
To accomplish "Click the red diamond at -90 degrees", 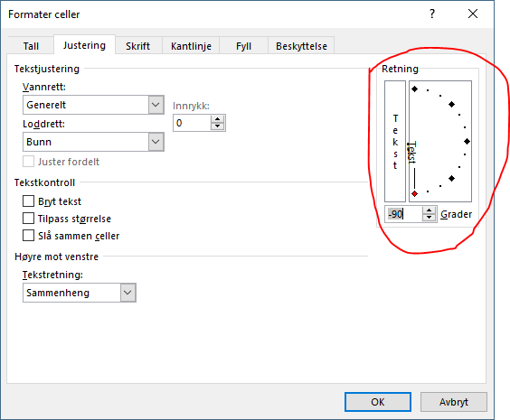I will pyautogui.click(x=415, y=194).
